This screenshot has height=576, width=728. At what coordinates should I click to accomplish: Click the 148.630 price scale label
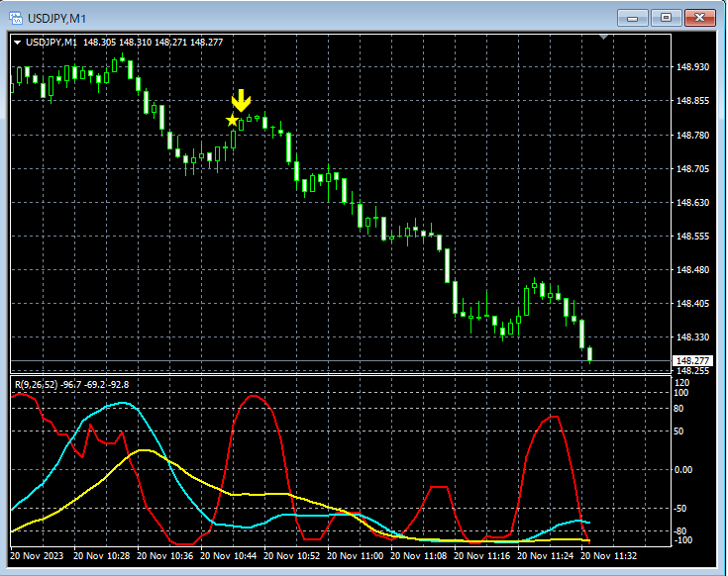tap(692, 202)
